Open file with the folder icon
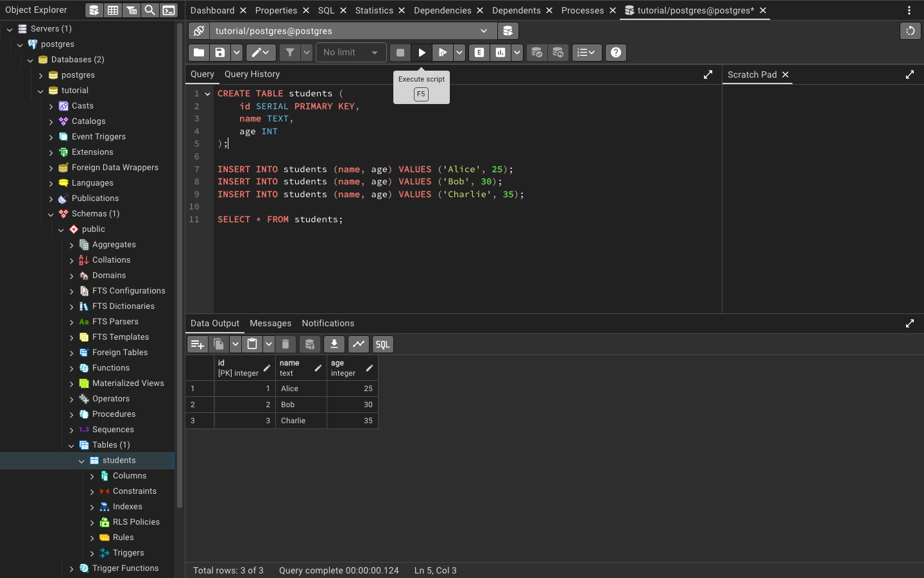 point(199,53)
